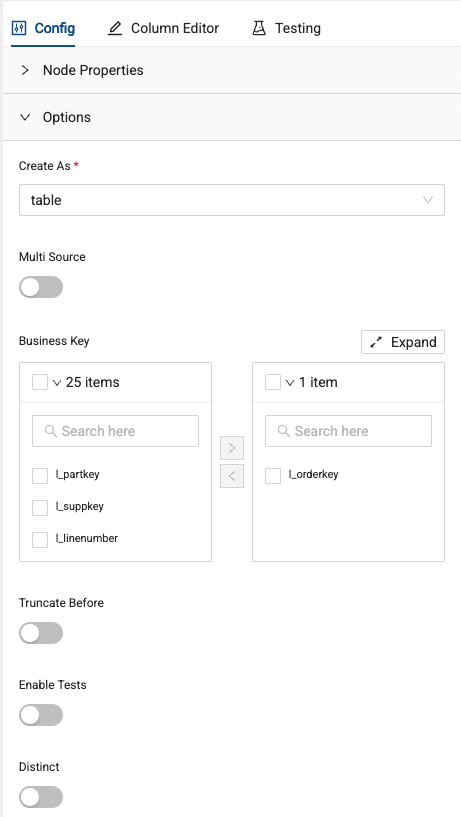
Task: Click the Column Editor pencil icon
Action: tap(115, 28)
